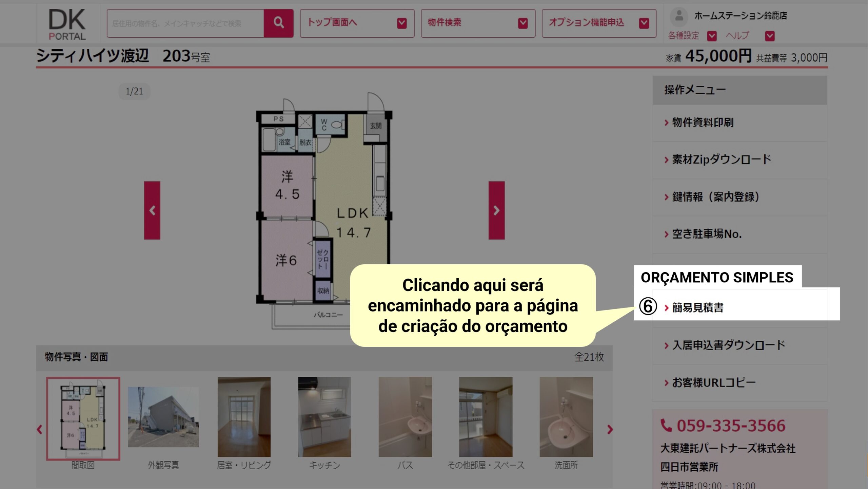868x489 pixels.
Task: Show previous main image with left arrow
Action: point(152,210)
